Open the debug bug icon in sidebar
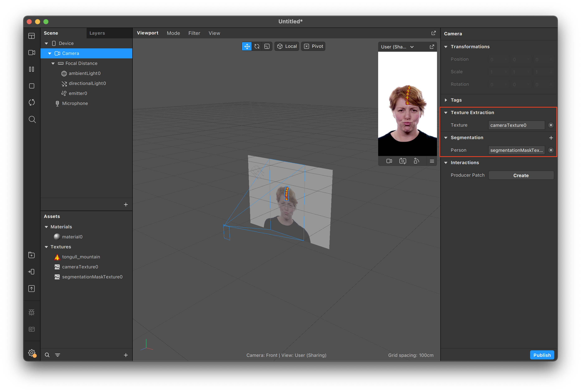The width and height of the screenshot is (581, 392). click(x=32, y=312)
